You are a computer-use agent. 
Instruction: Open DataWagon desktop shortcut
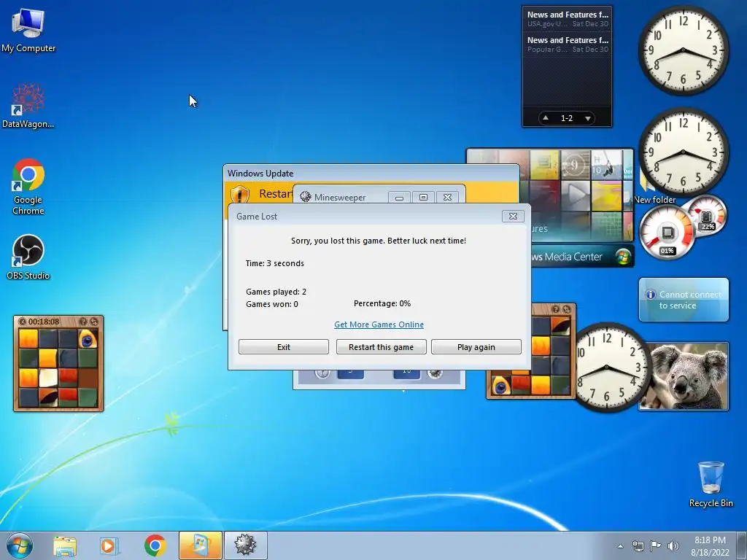[x=28, y=106]
